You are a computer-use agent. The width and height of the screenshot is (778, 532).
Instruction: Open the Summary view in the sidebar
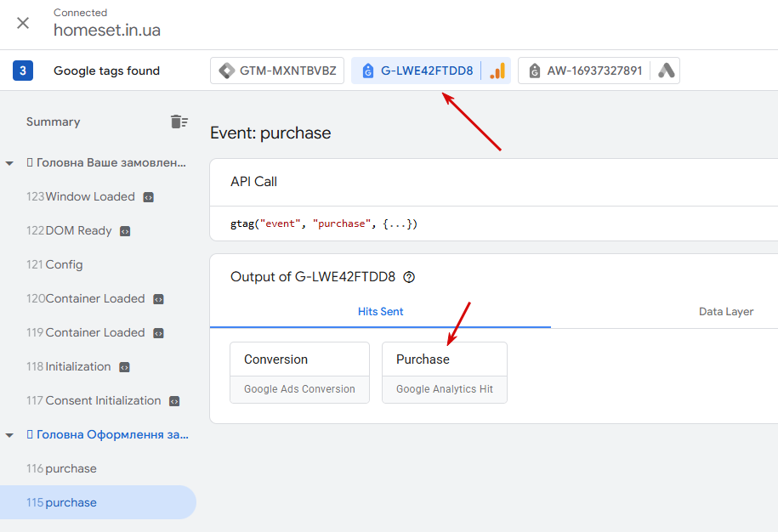[53, 122]
